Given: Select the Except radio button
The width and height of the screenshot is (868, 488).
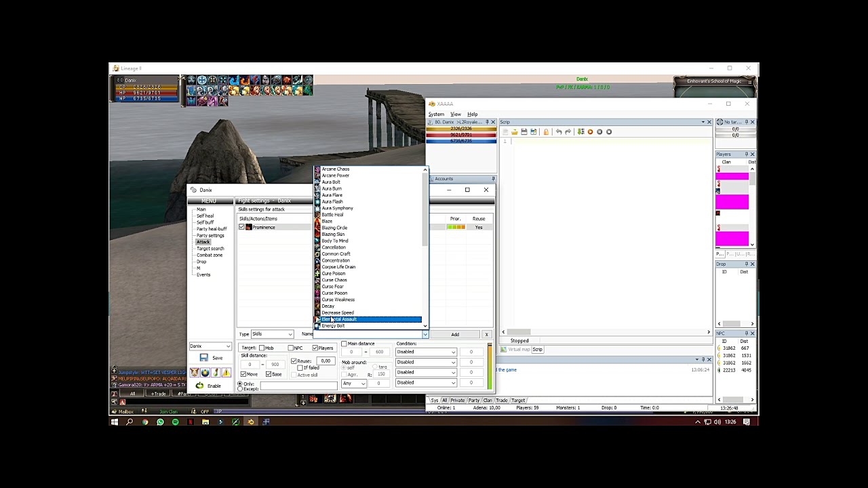Looking at the screenshot, I should coord(240,389).
